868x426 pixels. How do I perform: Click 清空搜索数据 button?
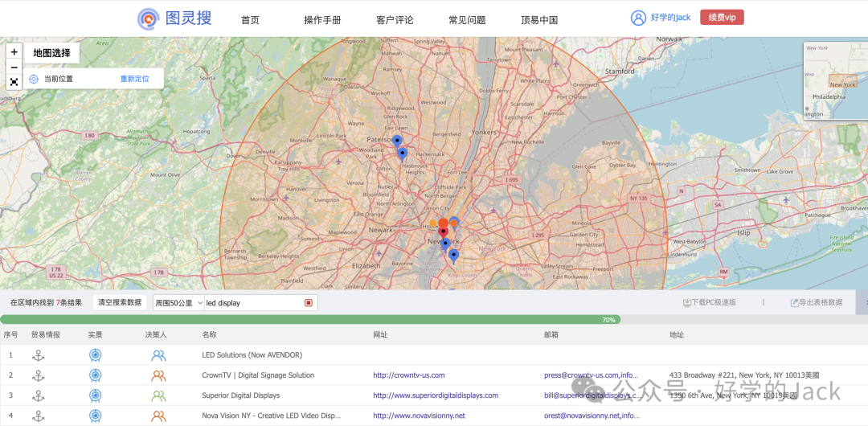(120, 302)
